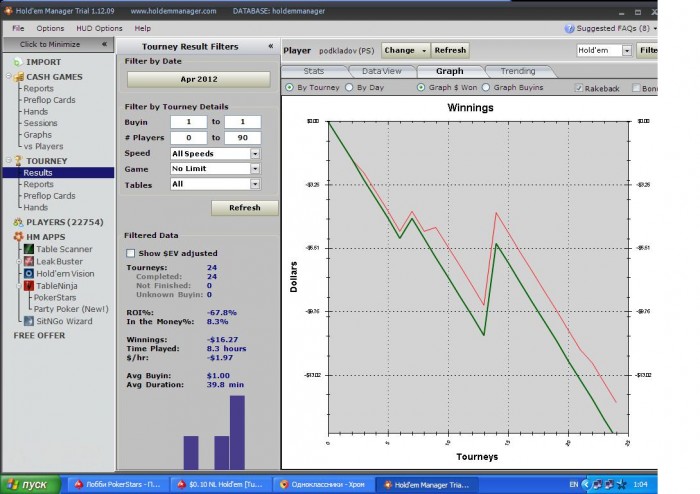Viewport: 700px width, 494px height.
Task: Collapse the Cash Games tree node
Action: (x=8, y=76)
